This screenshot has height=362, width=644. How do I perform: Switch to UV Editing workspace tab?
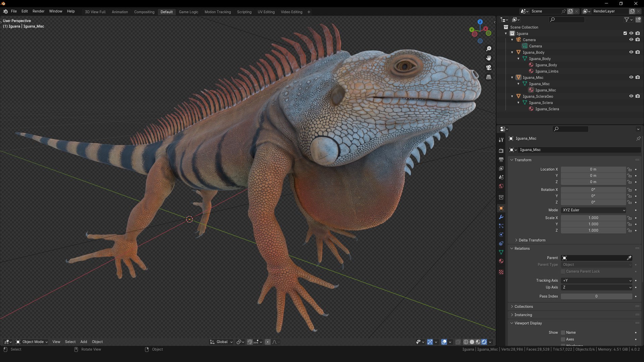(x=266, y=12)
